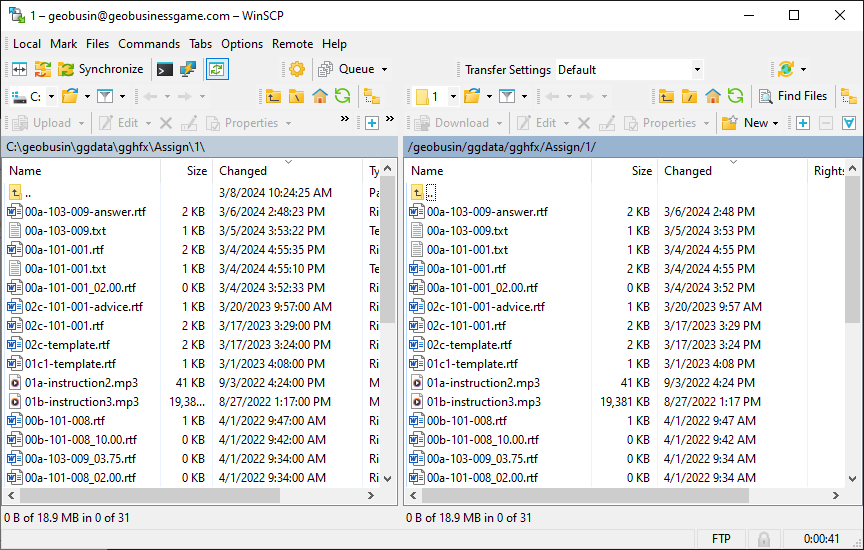Viewport: 864px width, 550px height.
Task: Toggle the local directory tree panel
Action: click(371, 96)
